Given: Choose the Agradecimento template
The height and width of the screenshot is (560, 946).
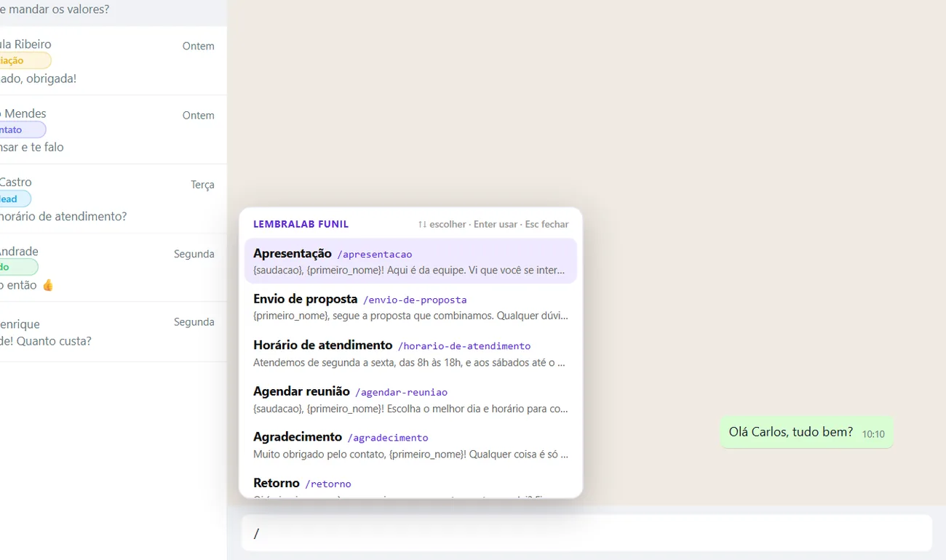Looking at the screenshot, I should click(x=410, y=445).
